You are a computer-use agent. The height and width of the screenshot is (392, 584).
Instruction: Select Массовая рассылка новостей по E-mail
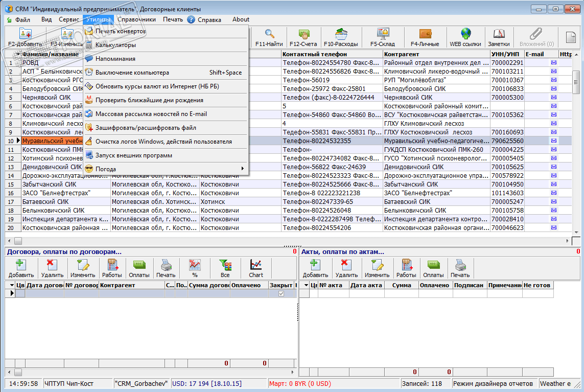(166, 114)
